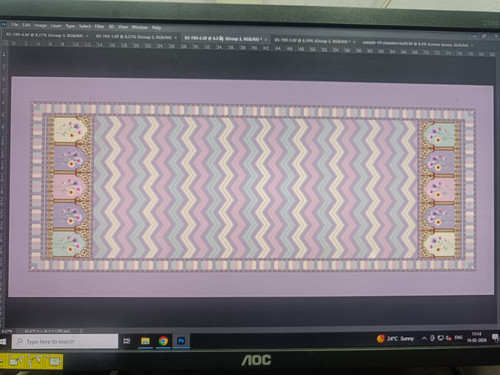Screen dimensions: 500x375
Task: Click the ENG language indicator
Action: [459, 338]
